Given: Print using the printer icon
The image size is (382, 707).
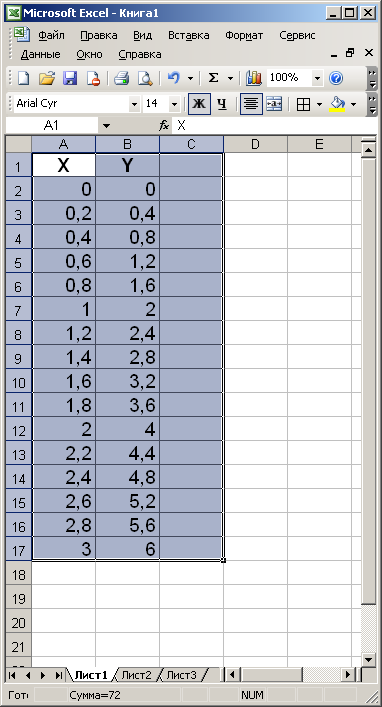Looking at the screenshot, I should pyautogui.click(x=122, y=78).
